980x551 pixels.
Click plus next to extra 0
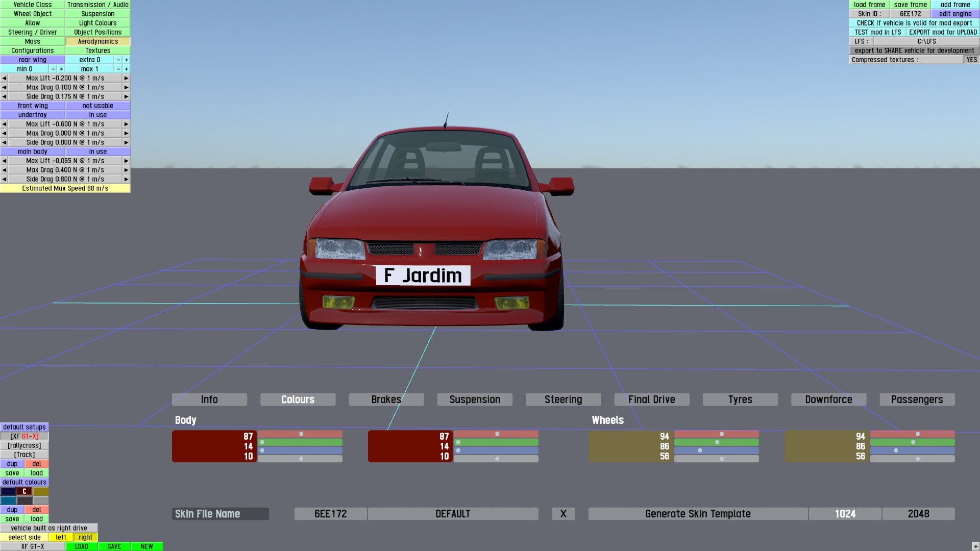click(x=127, y=60)
